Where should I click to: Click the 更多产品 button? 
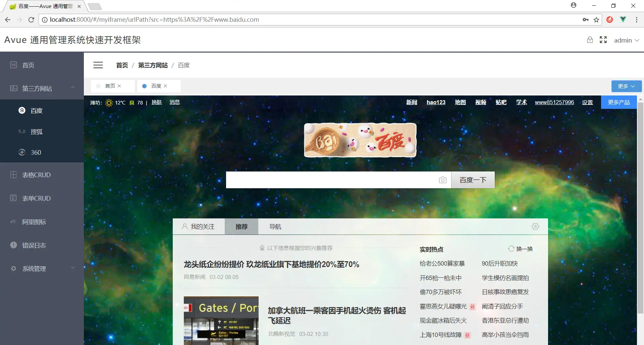pos(619,102)
